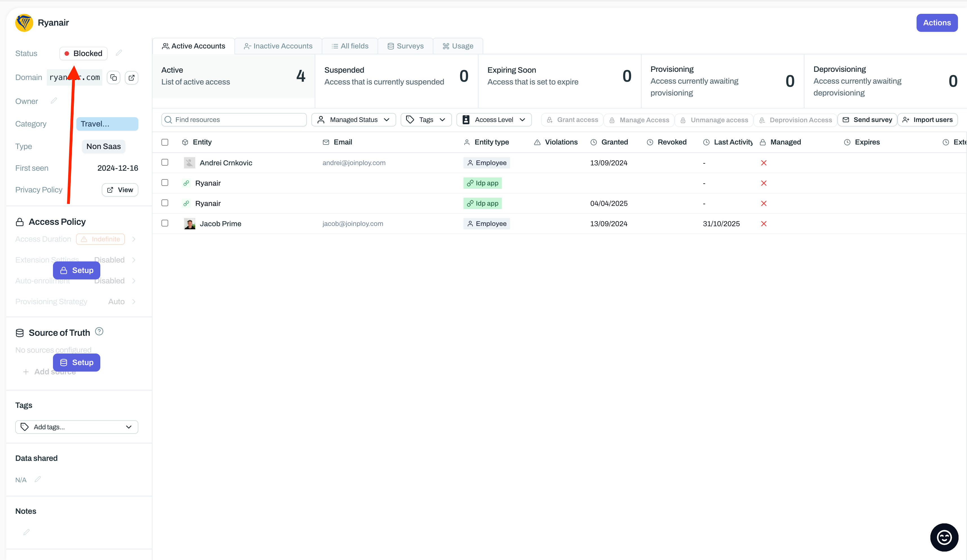Click the Find resources search field

tap(234, 120)
